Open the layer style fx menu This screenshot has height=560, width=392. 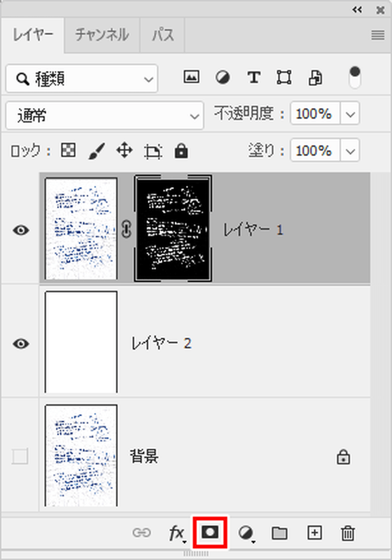(x=177, y=533)
